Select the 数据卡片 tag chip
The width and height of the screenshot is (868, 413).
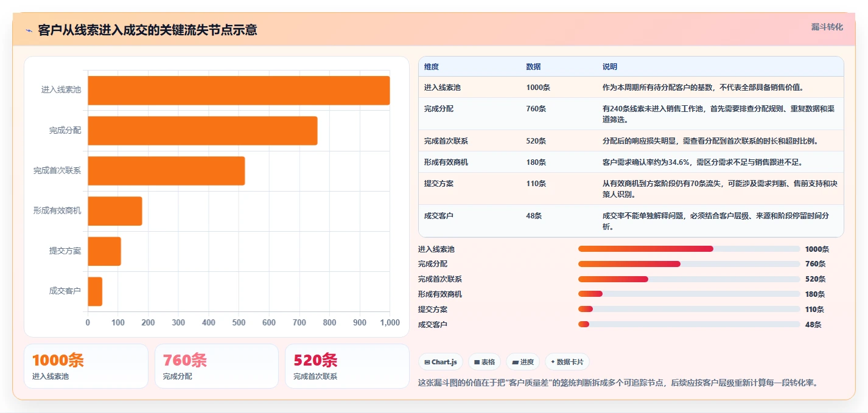pyautogui.click(x=567, y=362)
